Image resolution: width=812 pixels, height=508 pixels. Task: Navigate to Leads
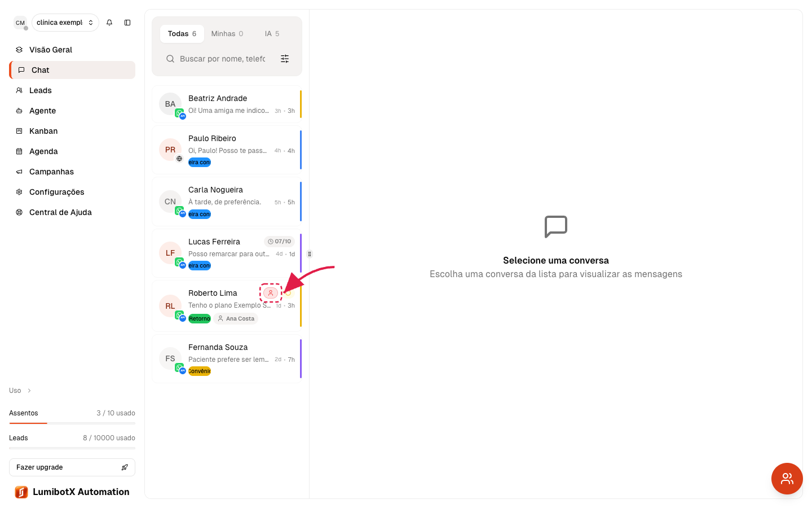pos(72,90)
